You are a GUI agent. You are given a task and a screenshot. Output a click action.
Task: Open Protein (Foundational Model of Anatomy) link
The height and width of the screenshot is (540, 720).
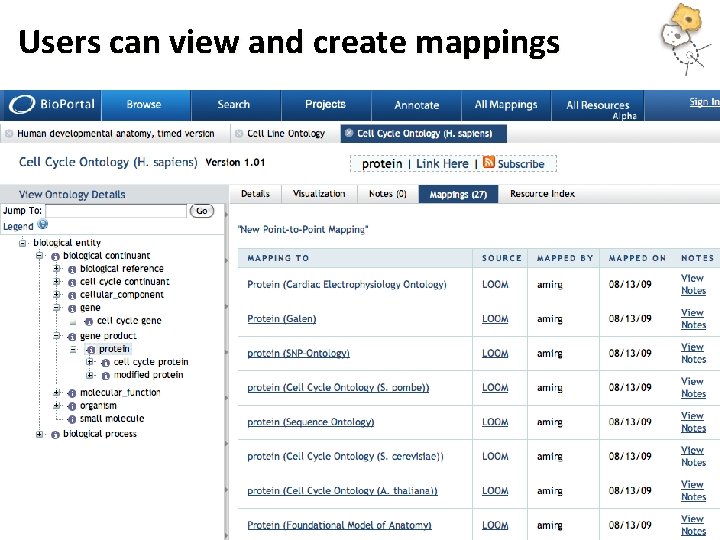[339, 525]
